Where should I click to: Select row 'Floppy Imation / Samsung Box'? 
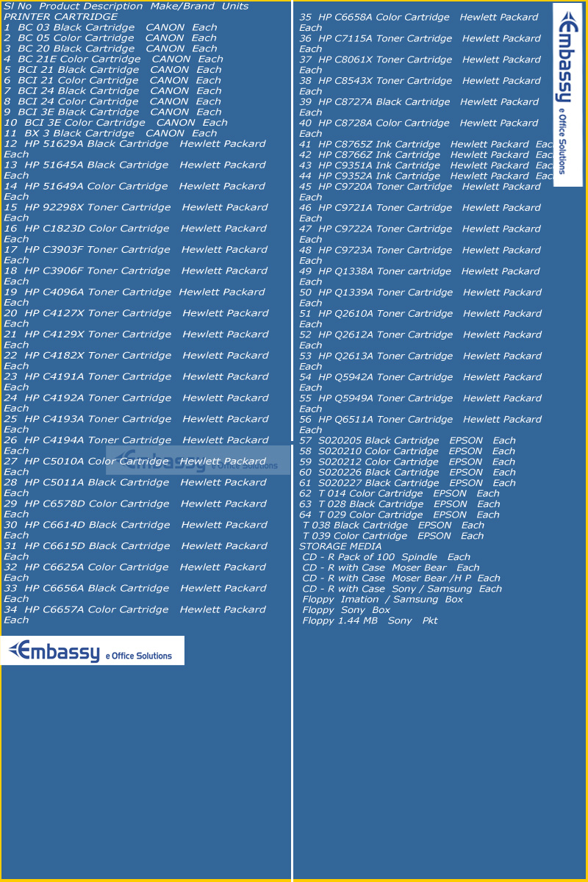click(383, 599)
